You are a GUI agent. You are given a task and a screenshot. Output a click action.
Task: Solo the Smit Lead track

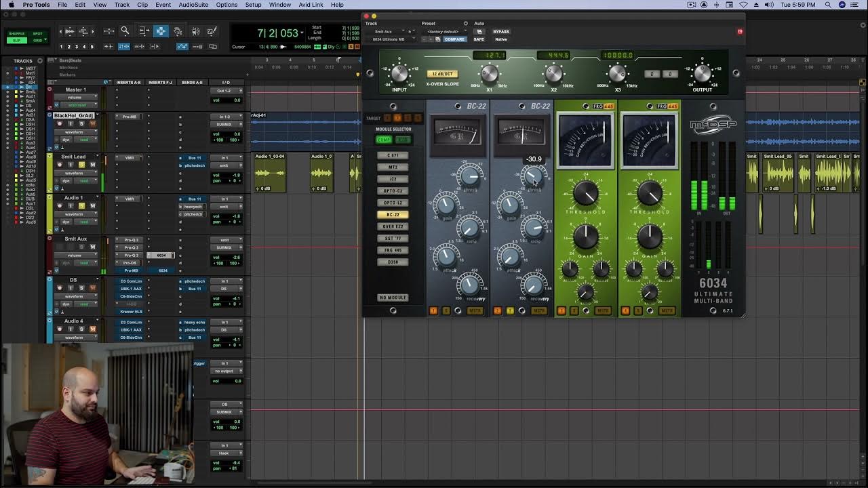(x=81, y=165)
